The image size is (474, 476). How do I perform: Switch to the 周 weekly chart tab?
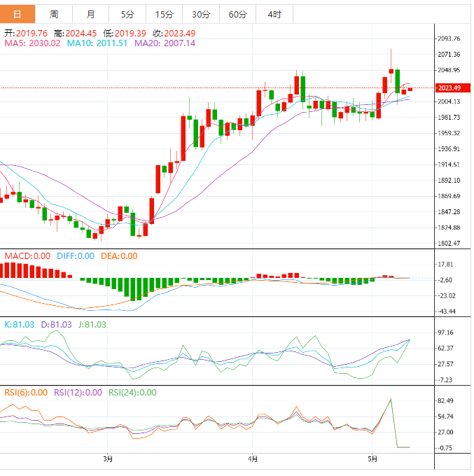(x=54, y=14)
